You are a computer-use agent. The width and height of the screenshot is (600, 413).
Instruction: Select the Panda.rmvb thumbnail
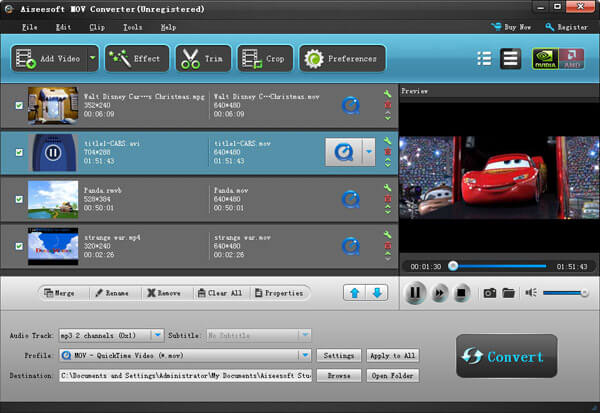[x=53, y=199]
